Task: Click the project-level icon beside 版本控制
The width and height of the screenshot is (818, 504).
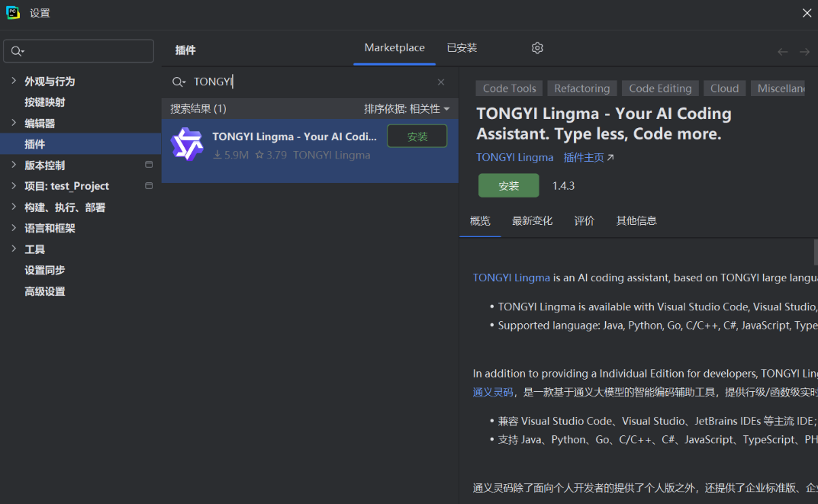Action: click(149, 165)
